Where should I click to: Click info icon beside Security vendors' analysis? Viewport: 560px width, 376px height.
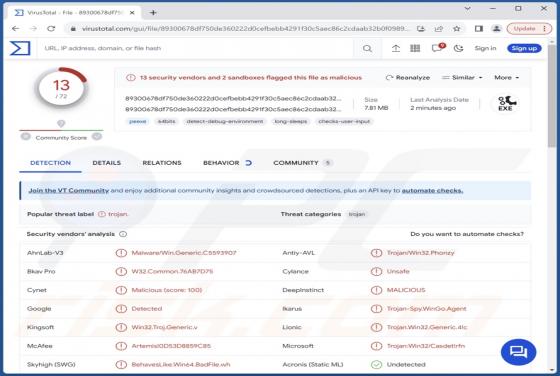pos(123,234)
